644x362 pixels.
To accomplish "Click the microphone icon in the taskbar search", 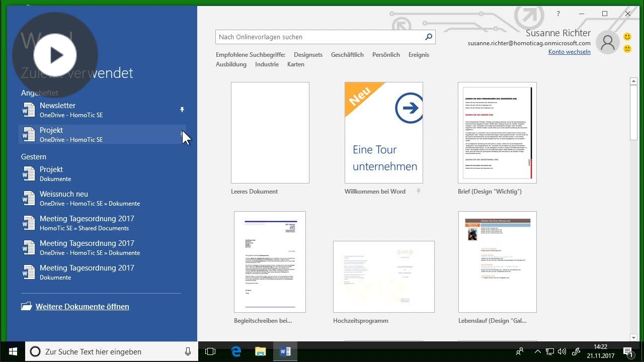I will (187, 351).
